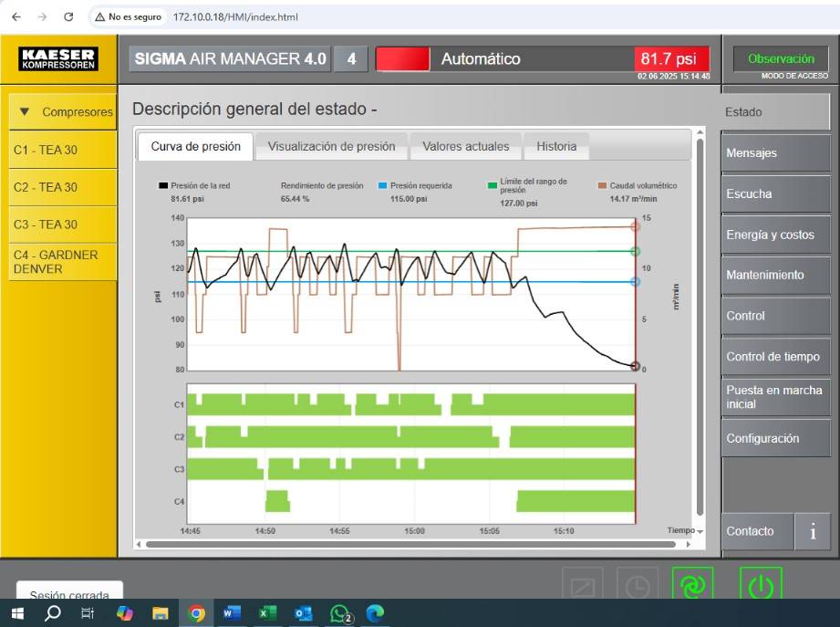Open File Explorer from the taskbar
The height and width of the screenshot is (627, 840).
pos(161,613)
